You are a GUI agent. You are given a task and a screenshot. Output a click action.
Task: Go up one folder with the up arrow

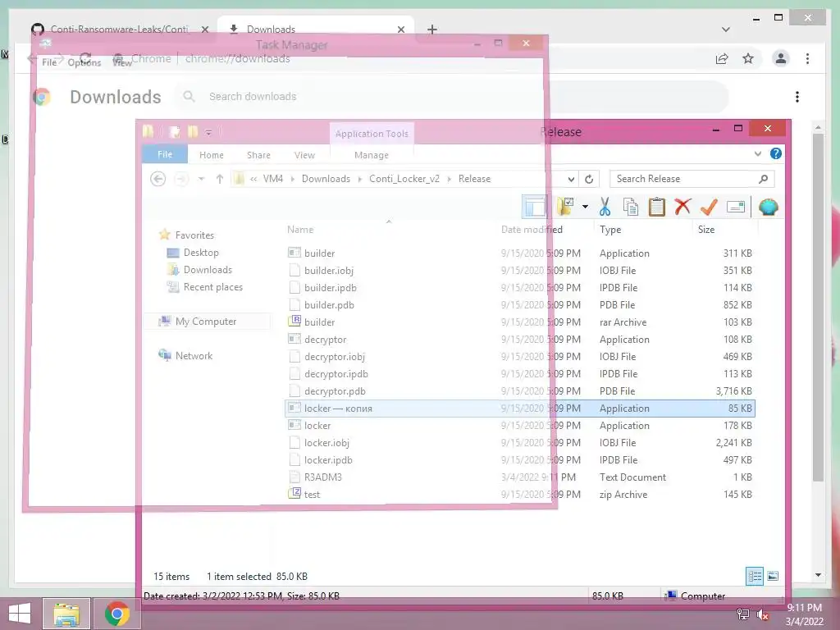(220, 179)
